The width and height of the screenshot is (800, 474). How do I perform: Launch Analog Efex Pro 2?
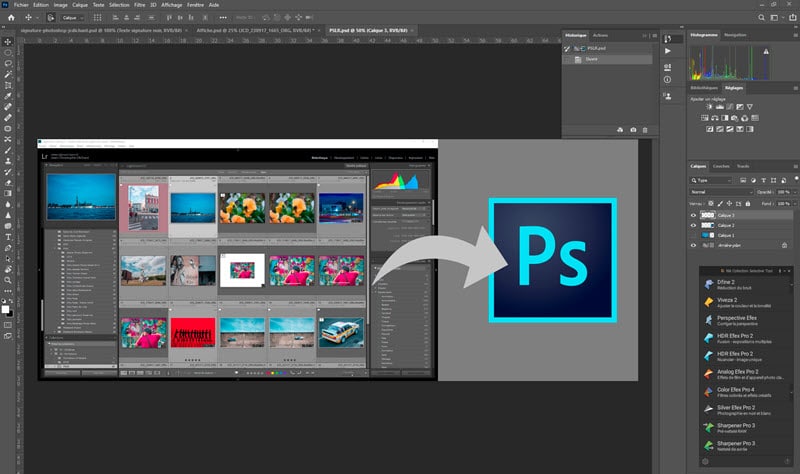point(746,375)
